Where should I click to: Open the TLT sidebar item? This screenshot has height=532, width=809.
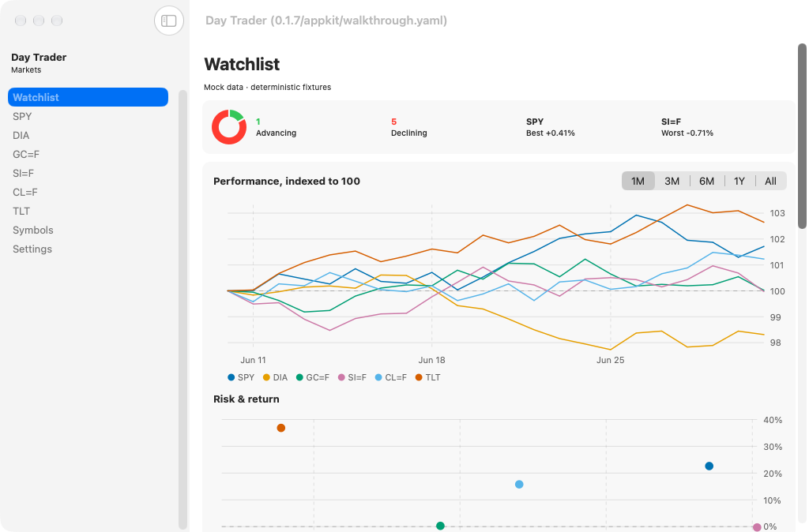[88, 211]
